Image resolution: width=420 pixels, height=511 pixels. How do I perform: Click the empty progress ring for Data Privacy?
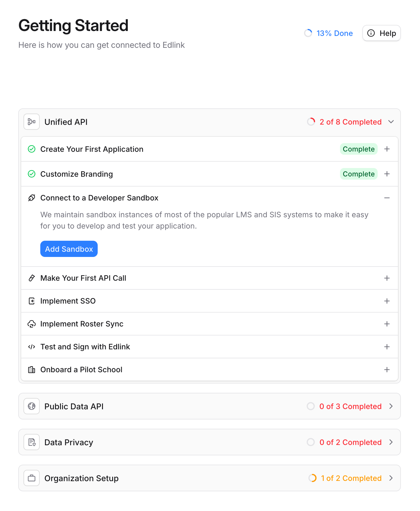[311, 442]
